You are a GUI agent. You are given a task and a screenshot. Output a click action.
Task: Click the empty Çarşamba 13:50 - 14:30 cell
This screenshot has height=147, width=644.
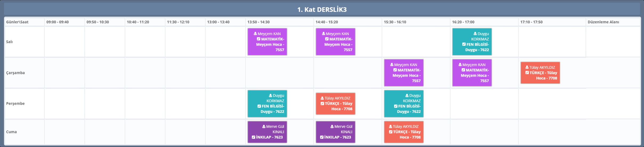(279, 73)
